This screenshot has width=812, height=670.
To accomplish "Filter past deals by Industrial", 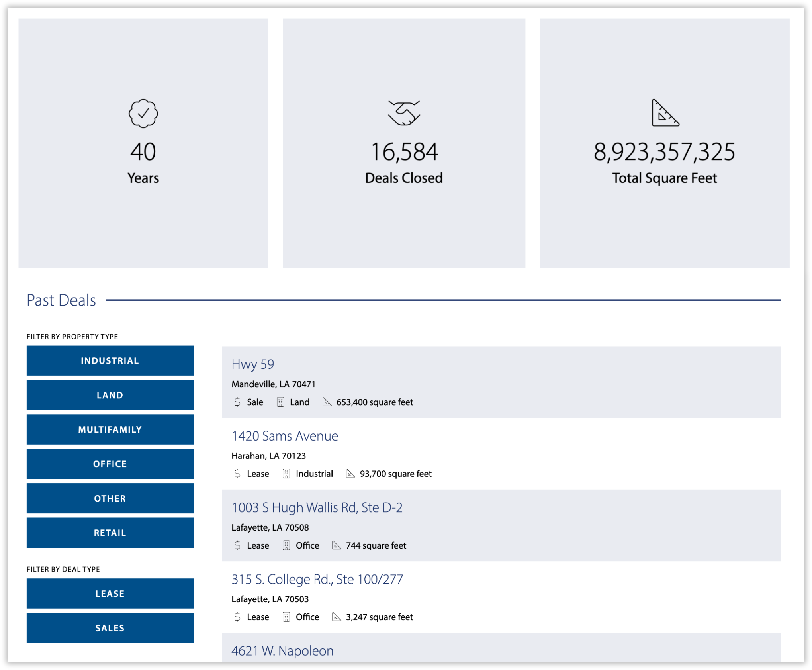I will tap(110, 361).
